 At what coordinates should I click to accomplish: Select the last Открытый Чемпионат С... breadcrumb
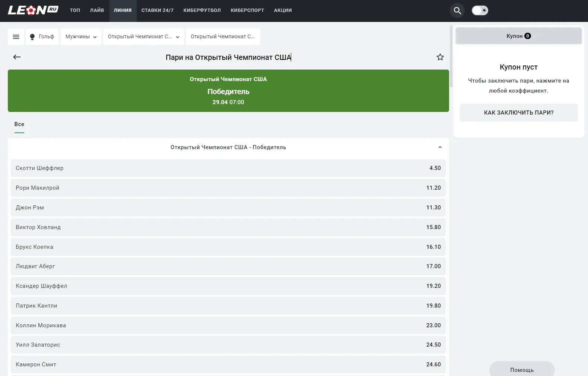pos(223,37)
